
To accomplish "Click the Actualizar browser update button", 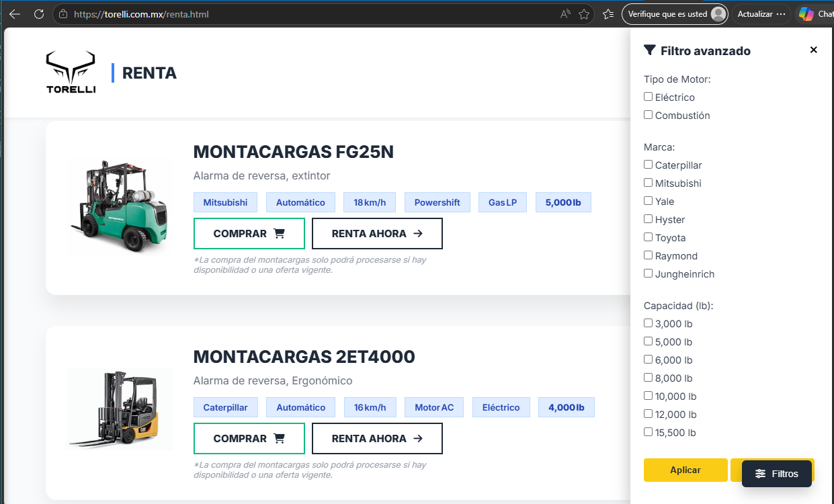I will coord(760,13).
